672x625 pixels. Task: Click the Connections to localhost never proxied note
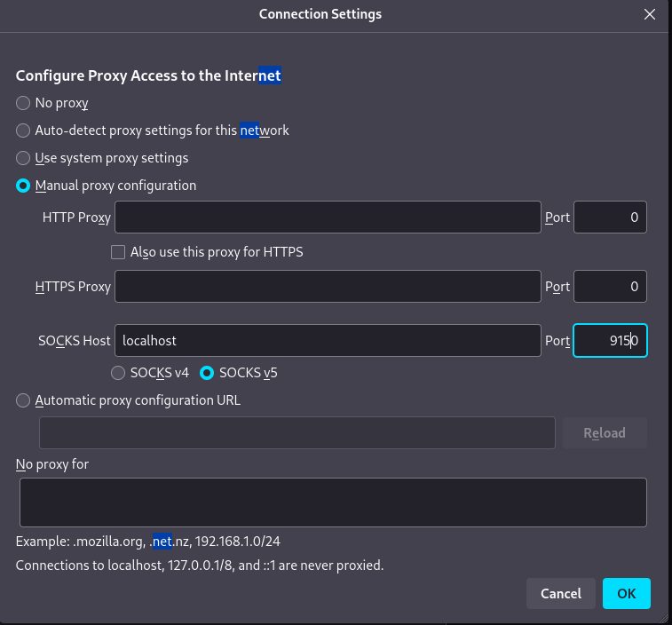[200, 566]
